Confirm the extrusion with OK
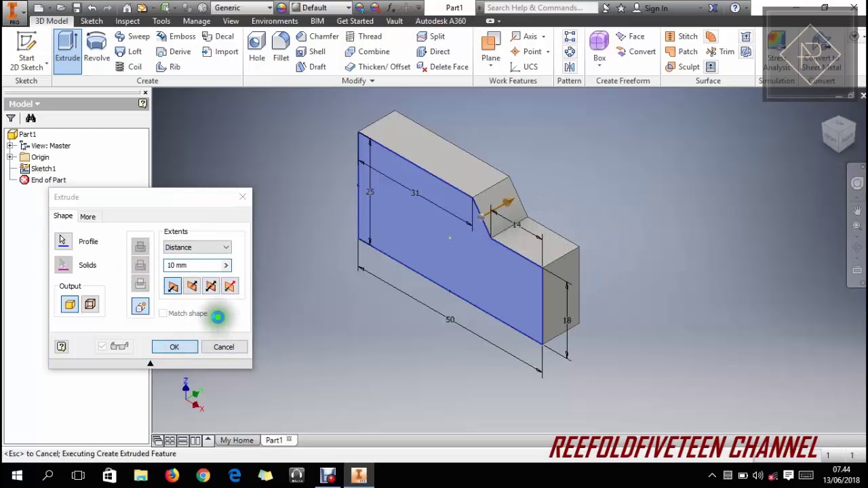This screenshot has width=868, height=488. pyautogui.click(x=174, y=347)
